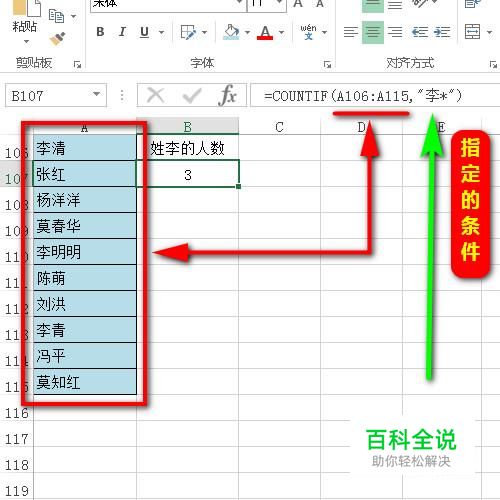The height and width of the screenshot is (500, 500).
Task: Align text left
Action: pyautogui.click(x=351, y=32)
